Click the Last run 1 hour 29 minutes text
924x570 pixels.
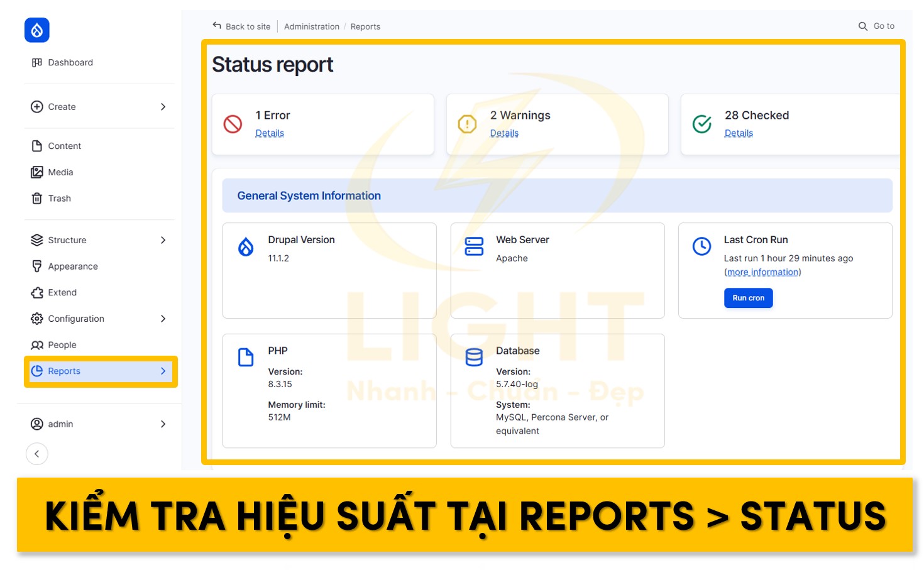click(788, 258)
